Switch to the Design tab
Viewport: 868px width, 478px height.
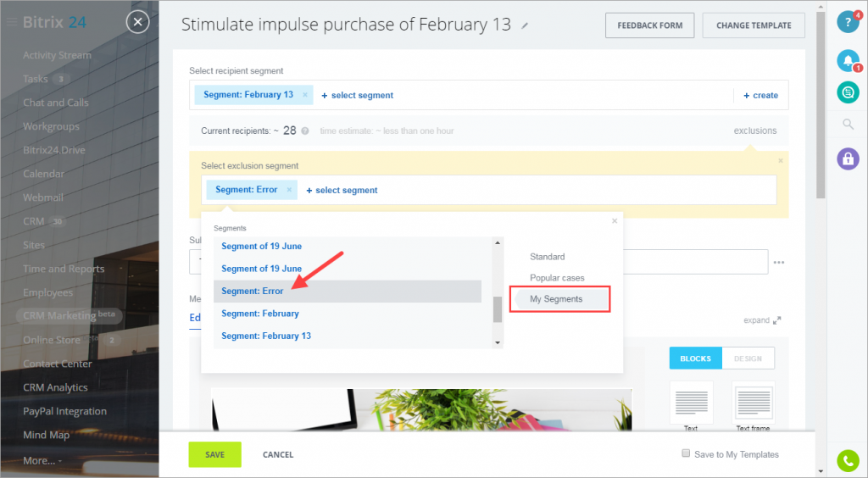748,358
